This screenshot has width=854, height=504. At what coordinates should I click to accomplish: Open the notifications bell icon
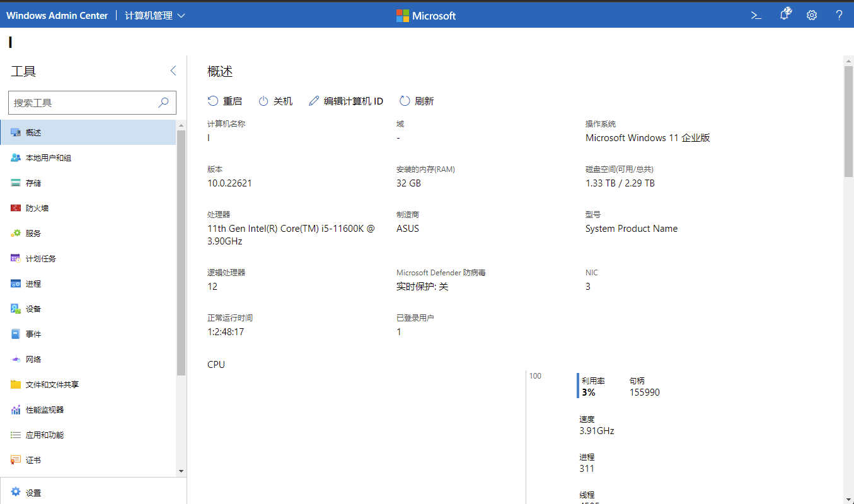coord(785,14)
